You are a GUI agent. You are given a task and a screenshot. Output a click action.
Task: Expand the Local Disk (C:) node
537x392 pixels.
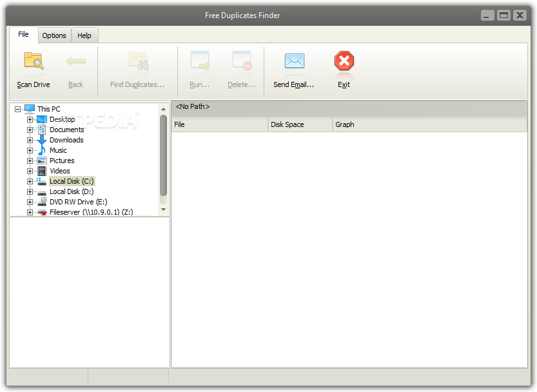pyautogui.click(x=30, y=181)
